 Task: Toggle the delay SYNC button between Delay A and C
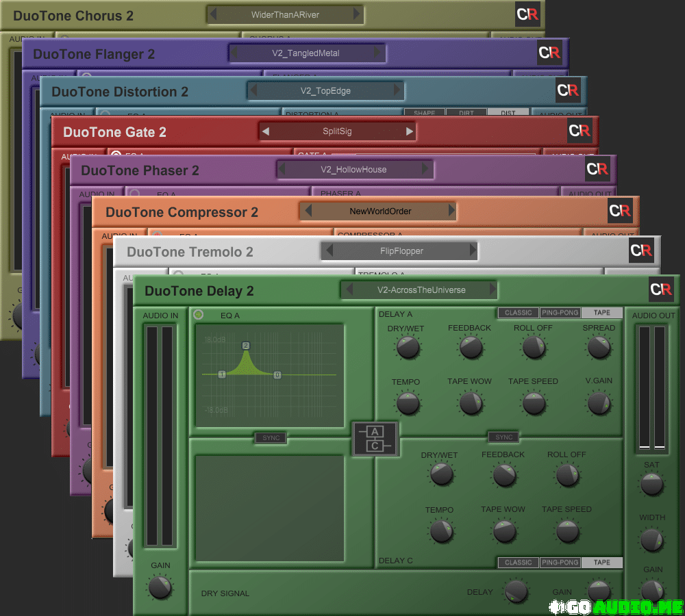pyautogui.click(x=503, y=437)
